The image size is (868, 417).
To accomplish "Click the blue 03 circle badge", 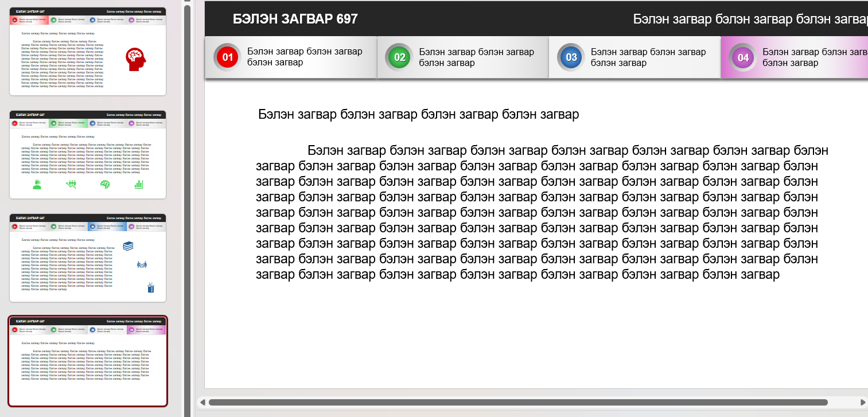I will (x=571, y=57).
